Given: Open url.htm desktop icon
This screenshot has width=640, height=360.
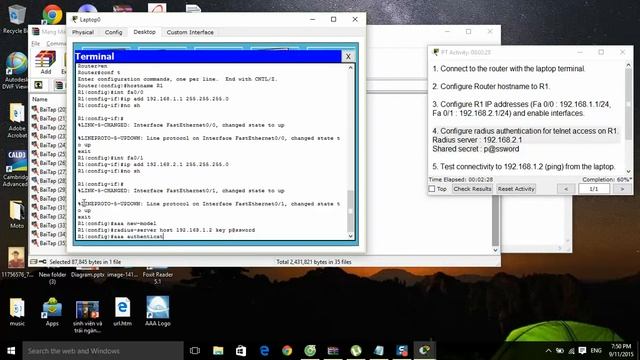Looking at the screenshot, I should (x=122, y=312).
